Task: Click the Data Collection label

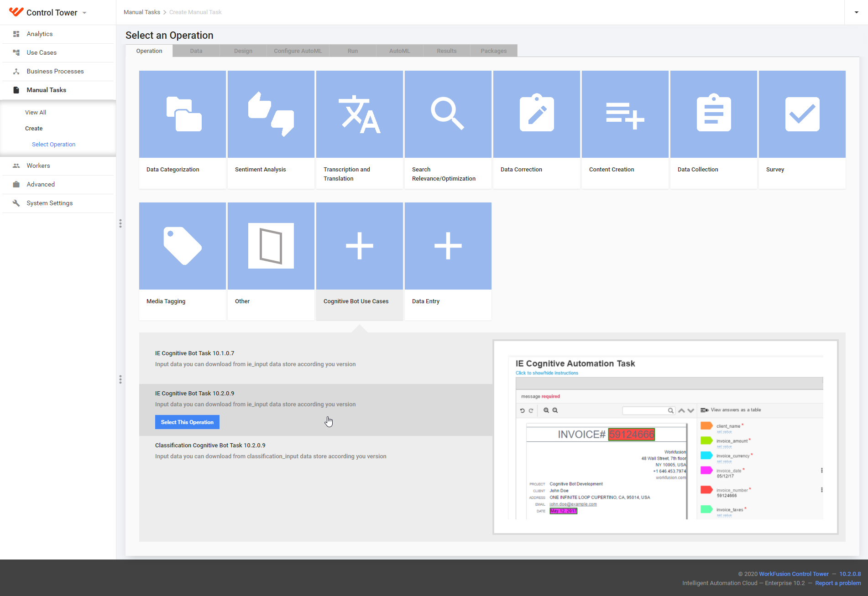Action: (698, 170)
